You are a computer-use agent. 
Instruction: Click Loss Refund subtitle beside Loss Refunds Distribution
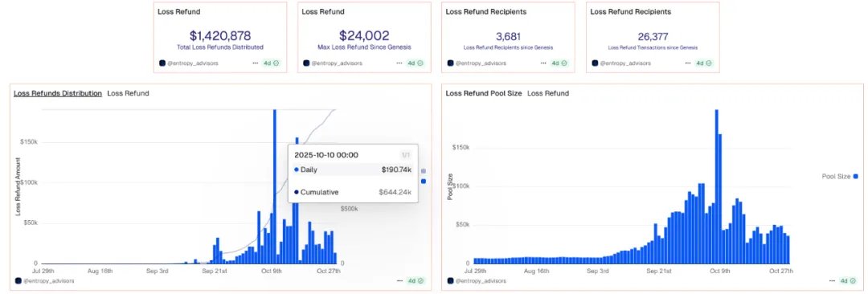pyautogui.click(x=128, y=93)
